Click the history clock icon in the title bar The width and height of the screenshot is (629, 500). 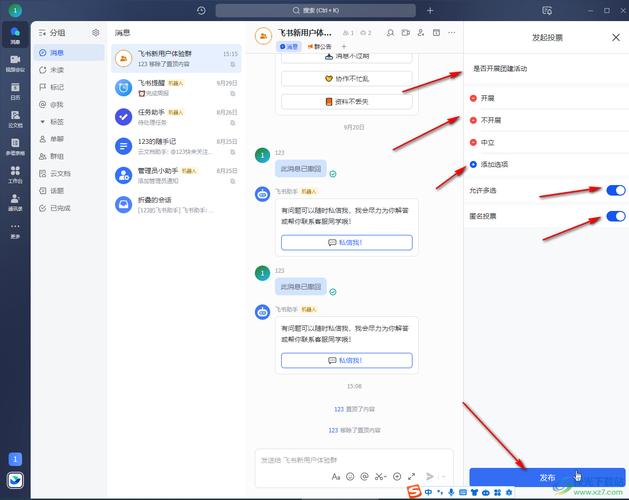pyautogui.click(x=201, y=10)
